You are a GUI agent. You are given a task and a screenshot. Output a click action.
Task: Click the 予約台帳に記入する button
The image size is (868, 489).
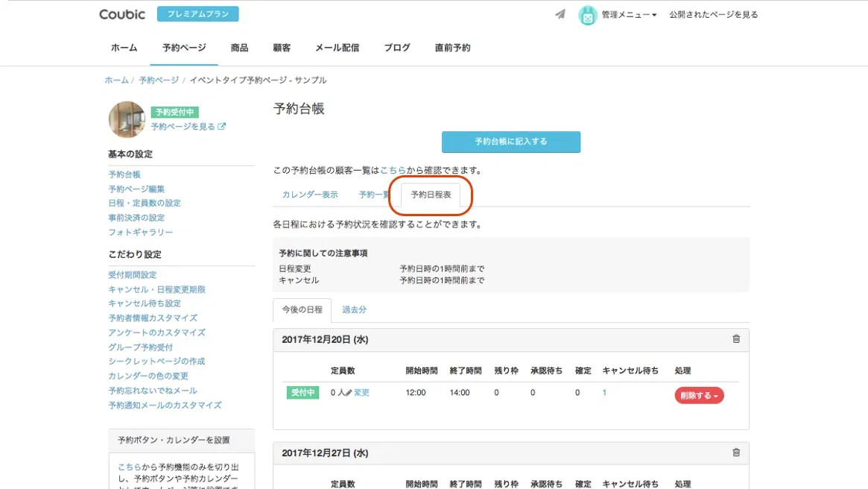click(x=511, y=142)
